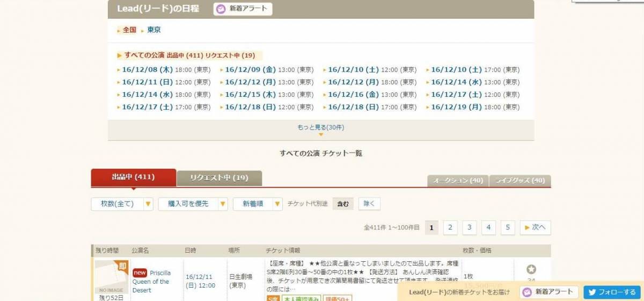Click the 次へ next page button
This screenshot has height=301, width=644.
point(535,228)
